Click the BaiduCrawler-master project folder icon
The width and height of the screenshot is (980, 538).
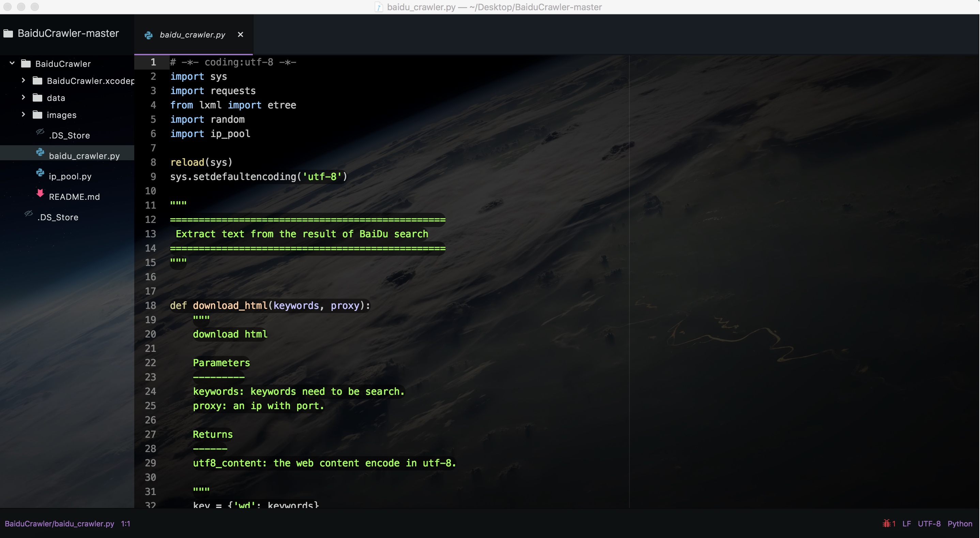[x=9, y=33]
